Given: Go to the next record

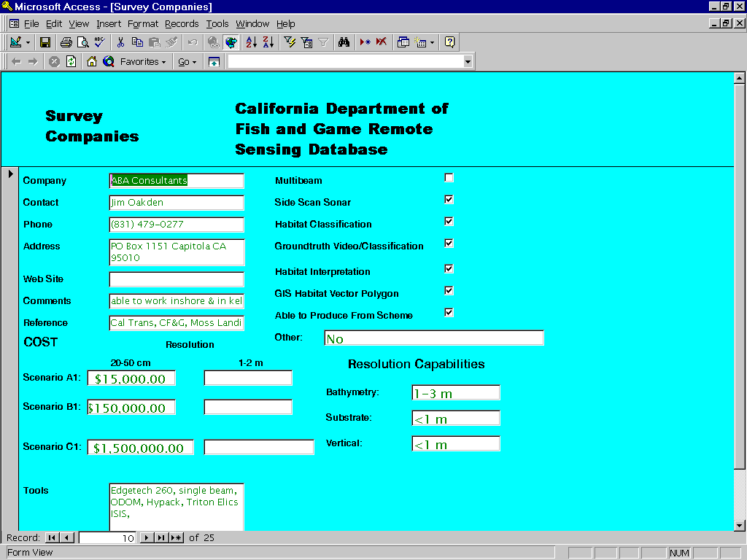Looking at the screenshot, I should click(x=147, y=538).
